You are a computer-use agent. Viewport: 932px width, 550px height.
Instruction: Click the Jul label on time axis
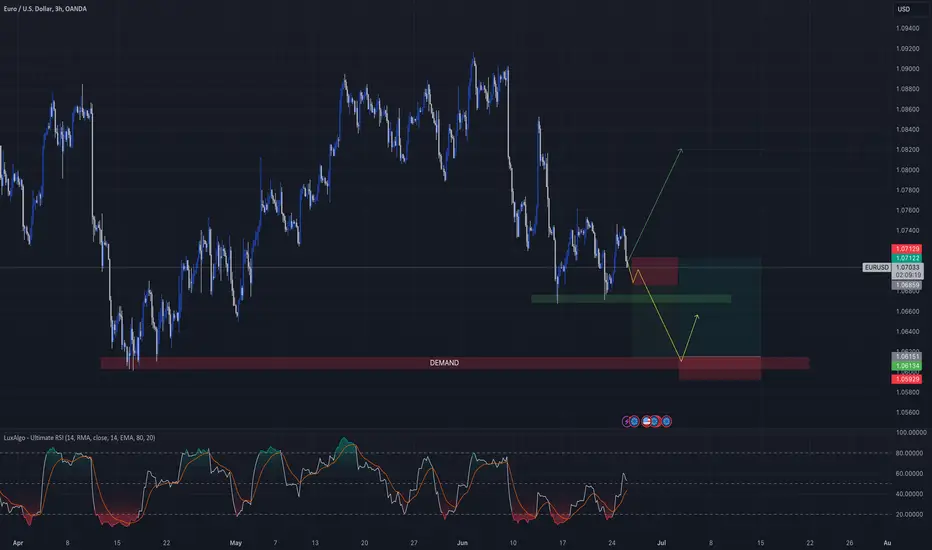[661, 543]
